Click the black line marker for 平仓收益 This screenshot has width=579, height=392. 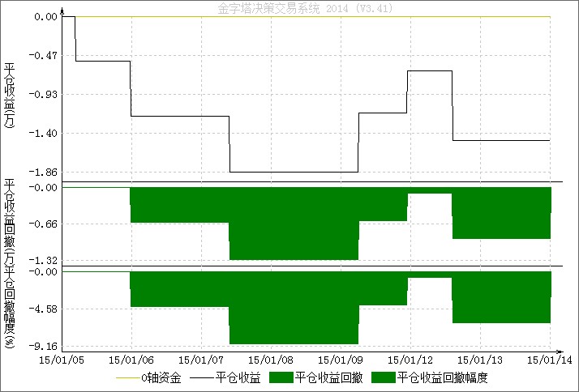(x=204, y=377)
